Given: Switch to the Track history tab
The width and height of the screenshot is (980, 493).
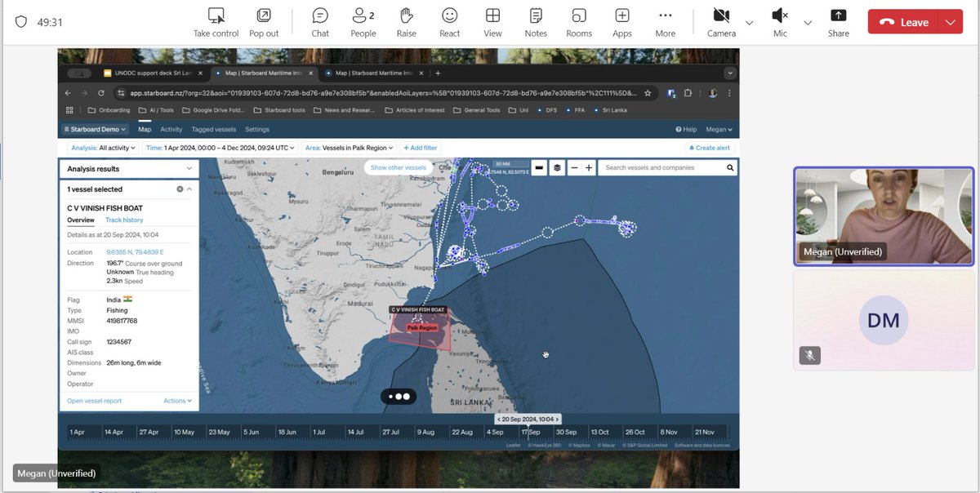Looking at the screenshot, I should click(124, 220).
